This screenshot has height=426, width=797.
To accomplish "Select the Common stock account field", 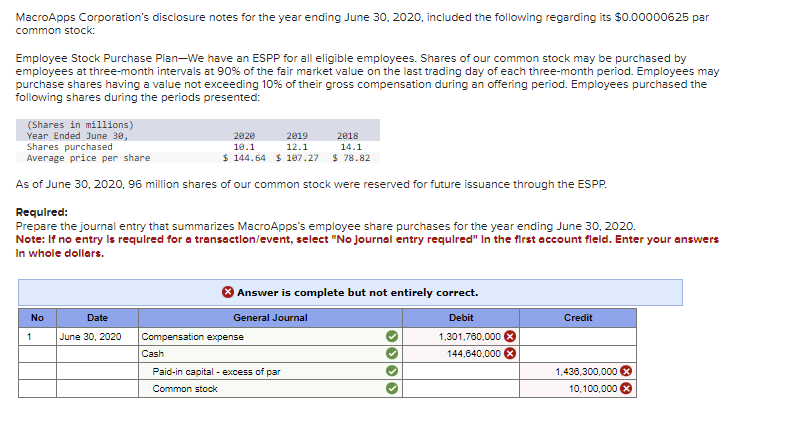I will coord(270,389).
